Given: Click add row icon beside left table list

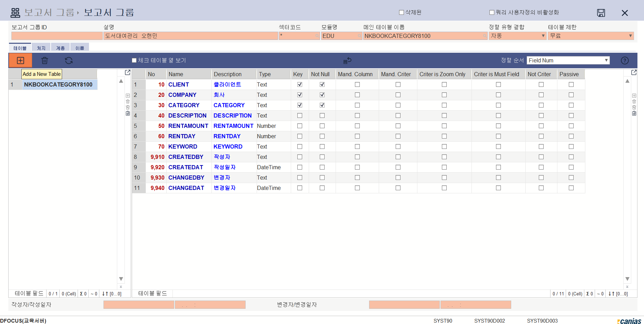Looking at the screenshot, I should point(128,95).
